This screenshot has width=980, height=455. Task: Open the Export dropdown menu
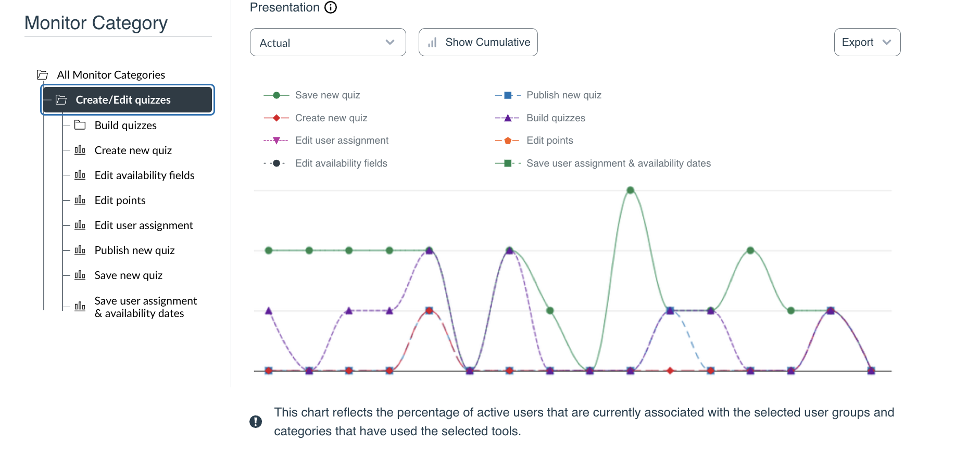(x=866, y=42)
